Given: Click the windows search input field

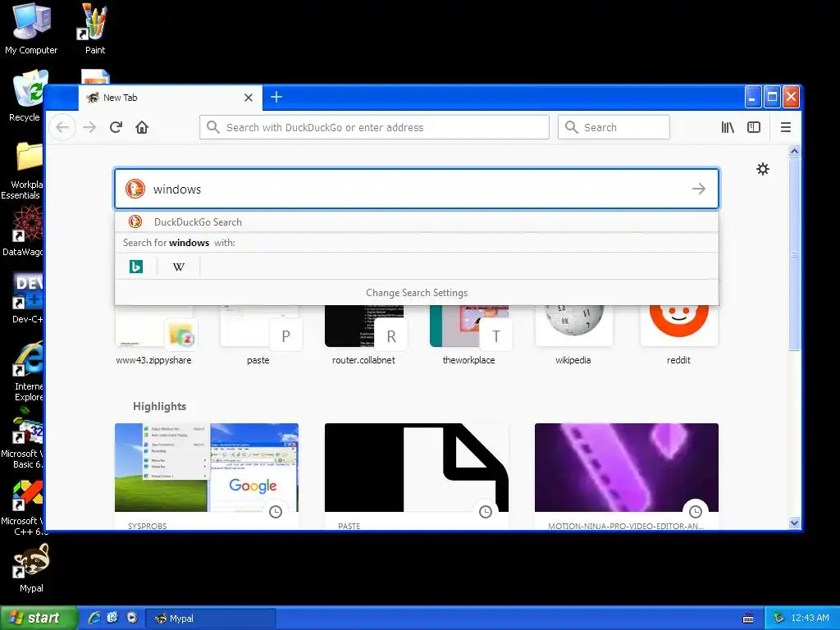Looking at the screenshot, I should (416, 189).
